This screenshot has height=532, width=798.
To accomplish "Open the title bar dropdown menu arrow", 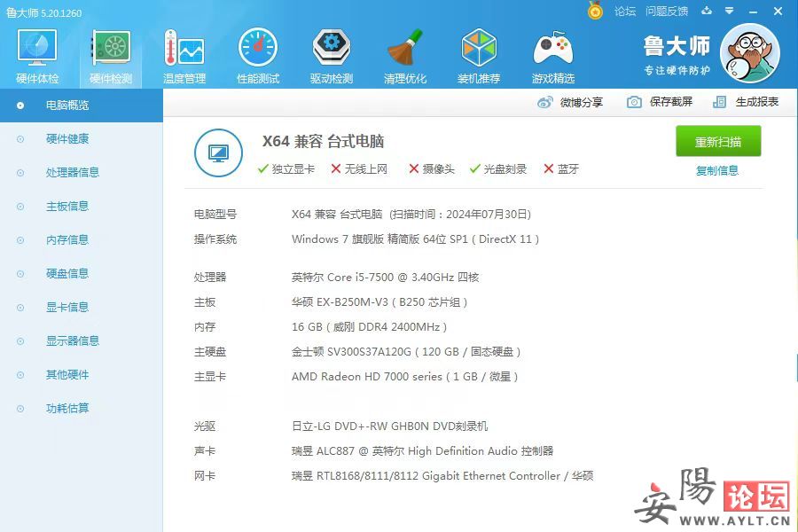I will point(730,11).
